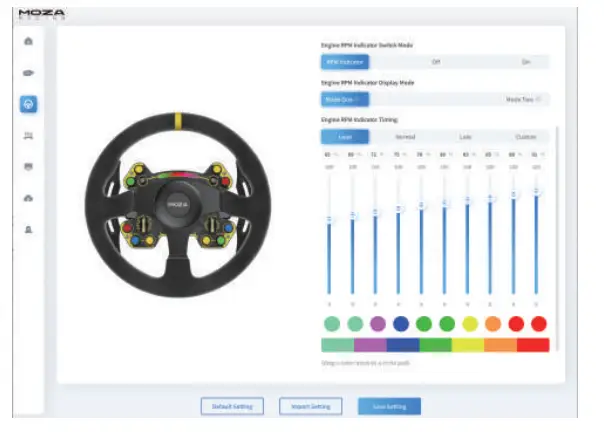This screenshot has height=432, width=604.
Task: Pick the purple round LED color swatch
Action: [x=378, y=324]
